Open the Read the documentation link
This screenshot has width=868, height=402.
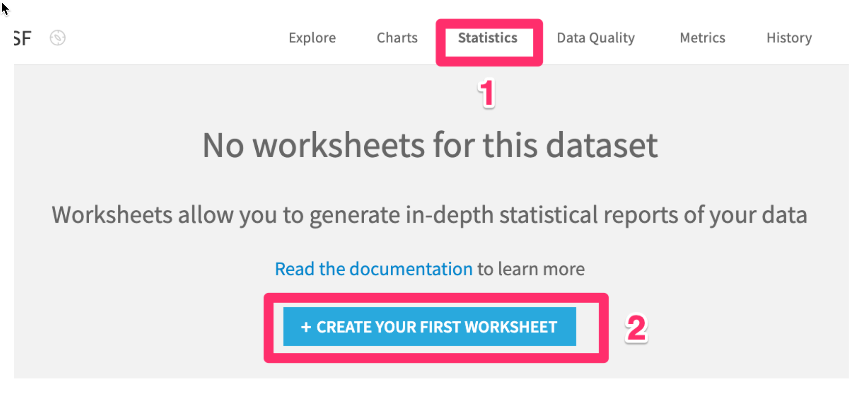coord(373,269)
